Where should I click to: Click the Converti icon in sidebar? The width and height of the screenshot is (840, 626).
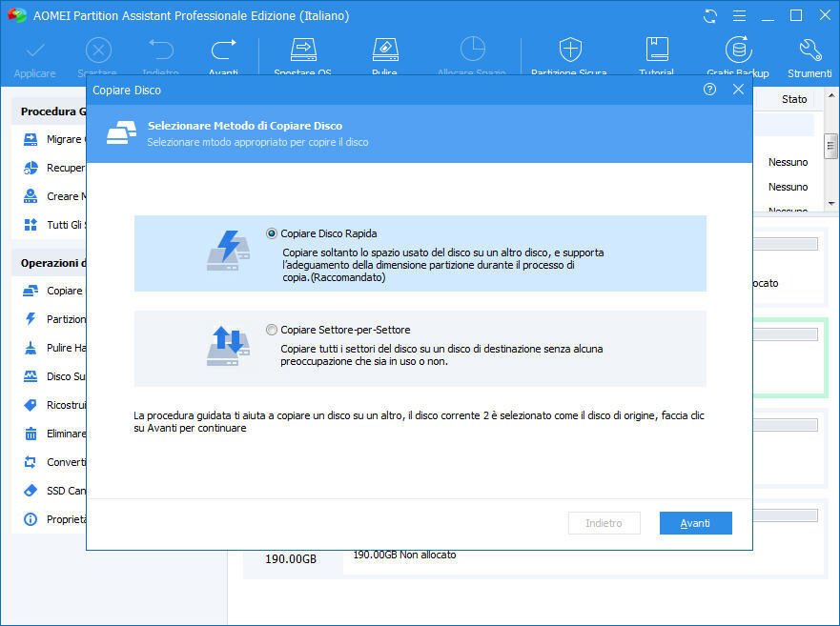[31, 462]
